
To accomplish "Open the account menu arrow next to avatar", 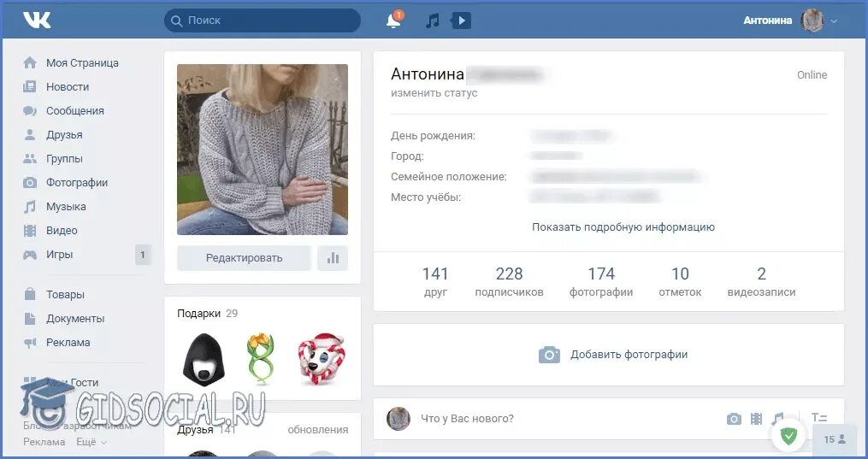I will (834, 21).
